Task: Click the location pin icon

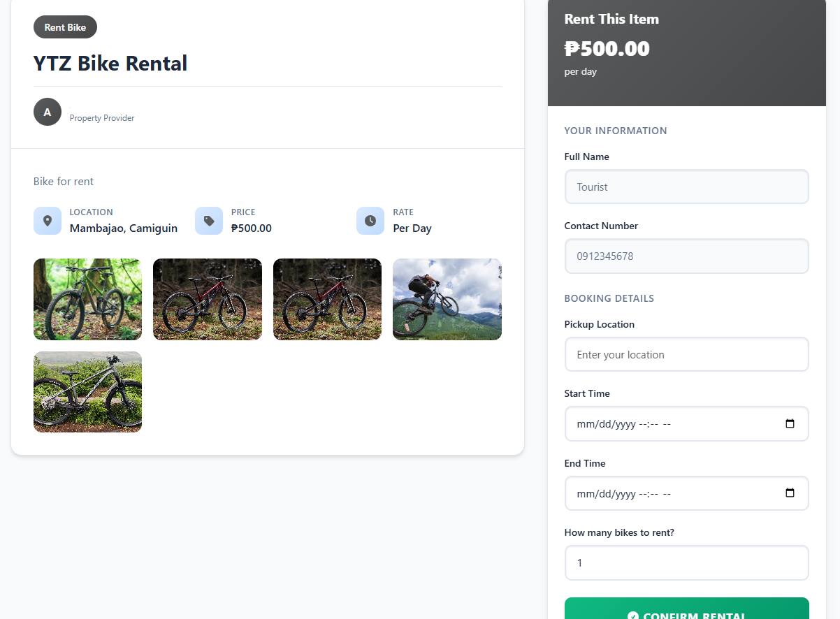Action: (48, 221)
